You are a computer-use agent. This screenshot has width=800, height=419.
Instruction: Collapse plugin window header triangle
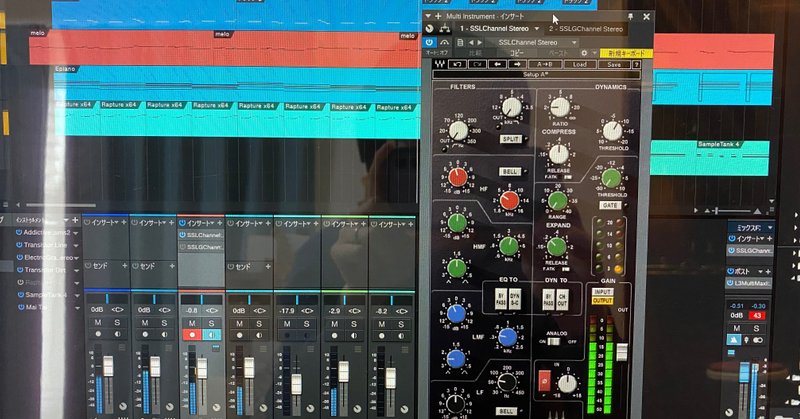(x=428, y=16)
